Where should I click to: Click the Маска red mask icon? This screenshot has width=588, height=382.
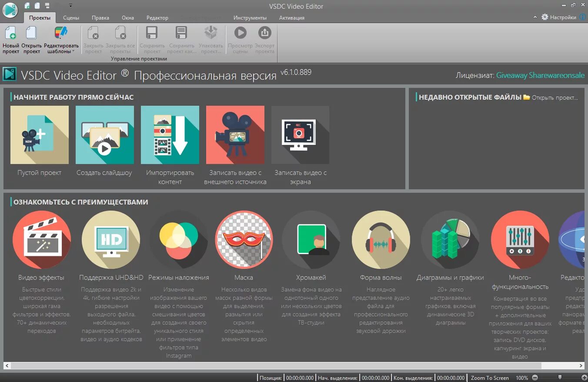pos(244,240)
